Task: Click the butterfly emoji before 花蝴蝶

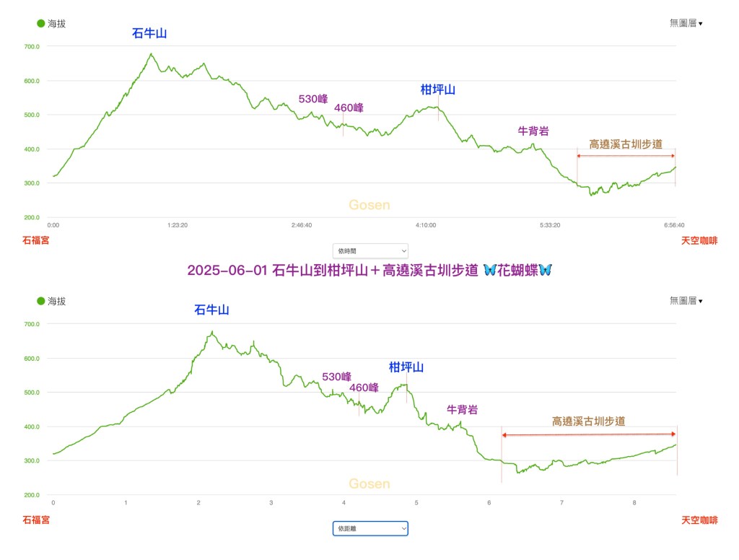Action: (x=491, y=270)
